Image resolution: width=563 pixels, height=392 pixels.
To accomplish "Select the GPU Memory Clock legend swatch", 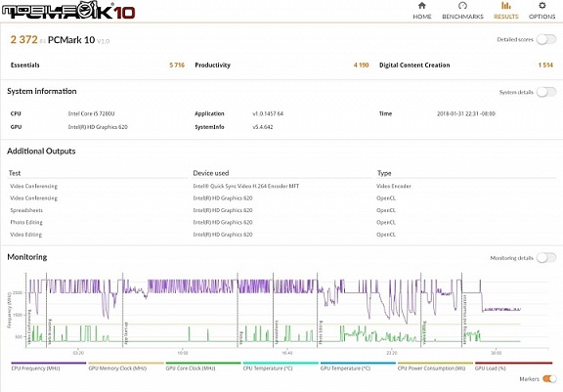I will [x=126, y=363].
